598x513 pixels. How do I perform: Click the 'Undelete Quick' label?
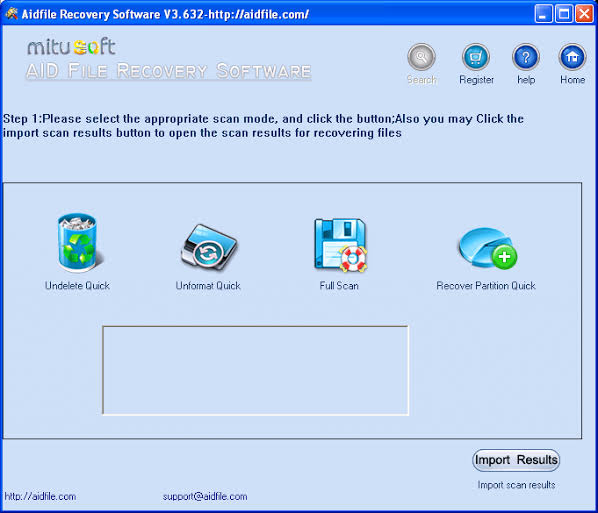(x=77, y=286)
